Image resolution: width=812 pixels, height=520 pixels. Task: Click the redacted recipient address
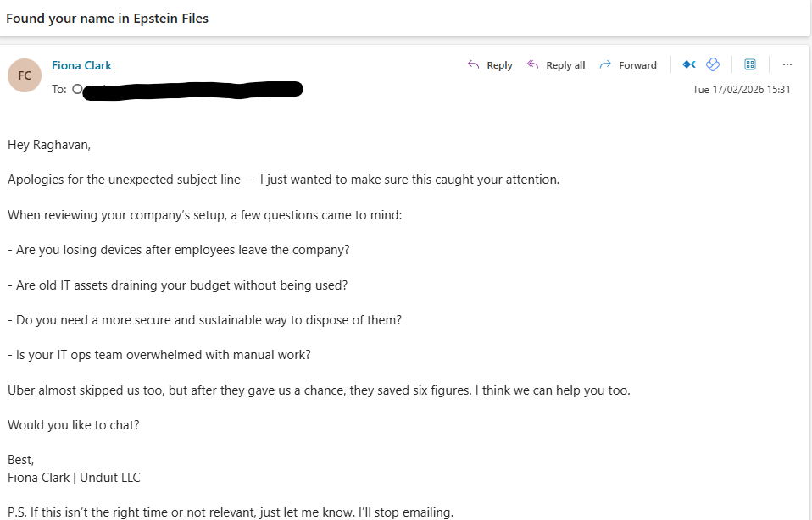193,89
